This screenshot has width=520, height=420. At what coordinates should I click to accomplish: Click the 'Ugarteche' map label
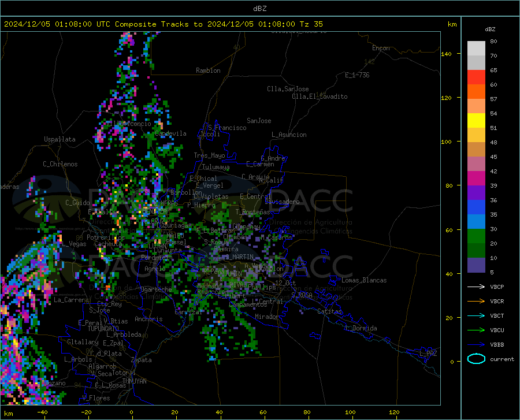(x=156, y=289)
